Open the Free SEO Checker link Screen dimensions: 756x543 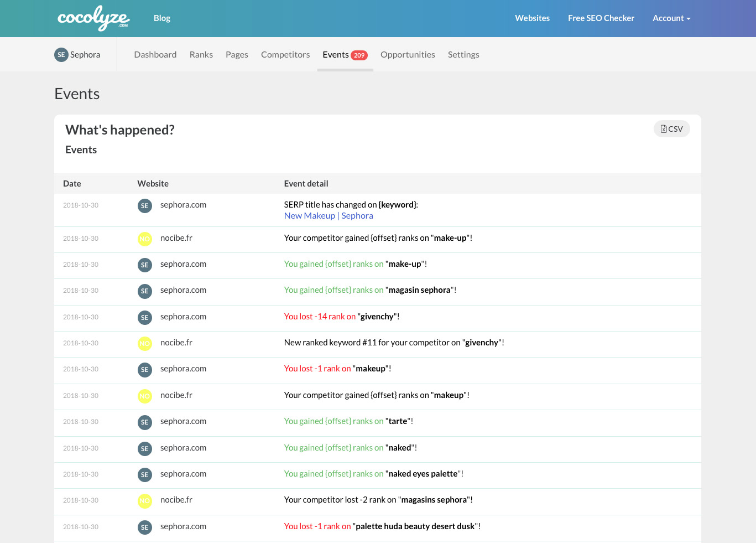point(601,18)
